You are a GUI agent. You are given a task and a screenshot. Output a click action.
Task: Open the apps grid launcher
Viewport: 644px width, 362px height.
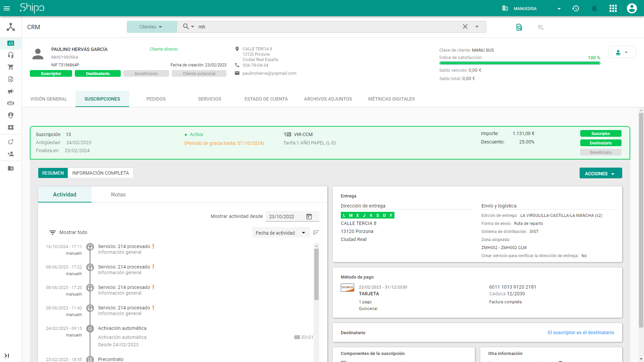pyautogui.click(x=613, y=8)
